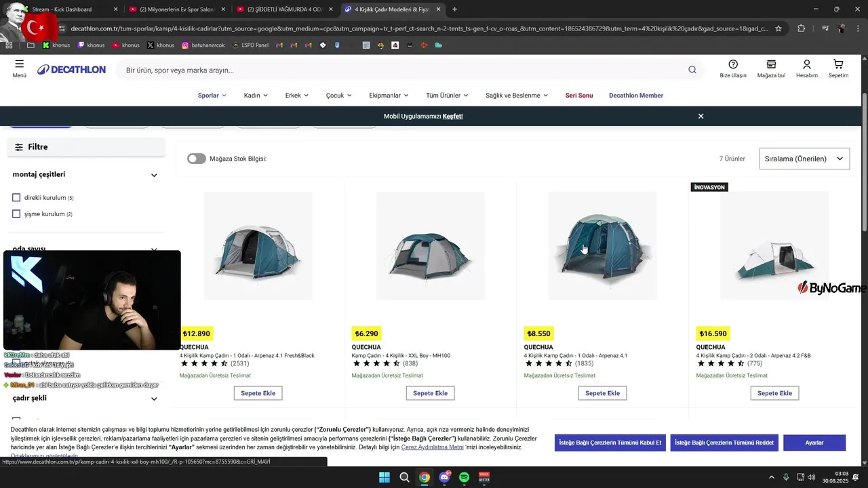Click the Spotify icon in taskbar
The width and height of the screenshot is (868, 488).
(x=464, y=477)
